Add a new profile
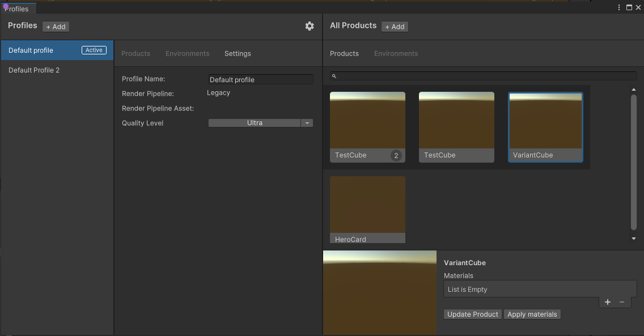 coord(56,27)
